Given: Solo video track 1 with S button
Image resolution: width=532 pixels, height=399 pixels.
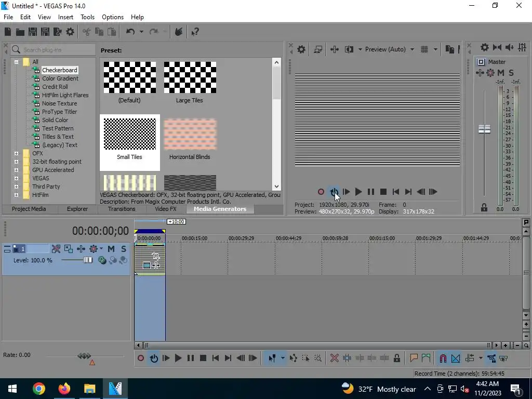Looking at the screenshot, I should click(124, 249).
